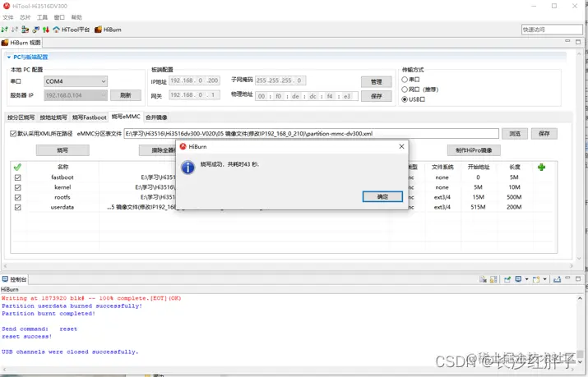Image resolution: width=588 pixels, height=377 pixels.
Task: Click the console vertical scrollbar thumb
Action: click(580, 355)
